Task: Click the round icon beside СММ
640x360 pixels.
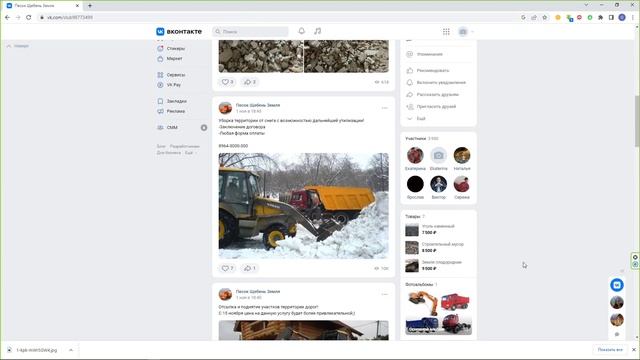Action: pos(204,128)
